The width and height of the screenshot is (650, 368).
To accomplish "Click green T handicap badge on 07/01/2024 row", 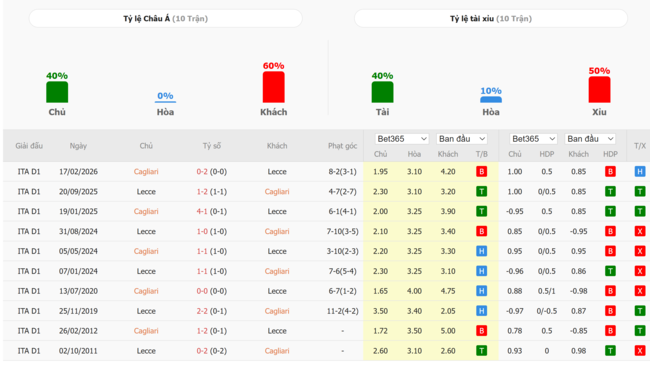I will point(610,271).
